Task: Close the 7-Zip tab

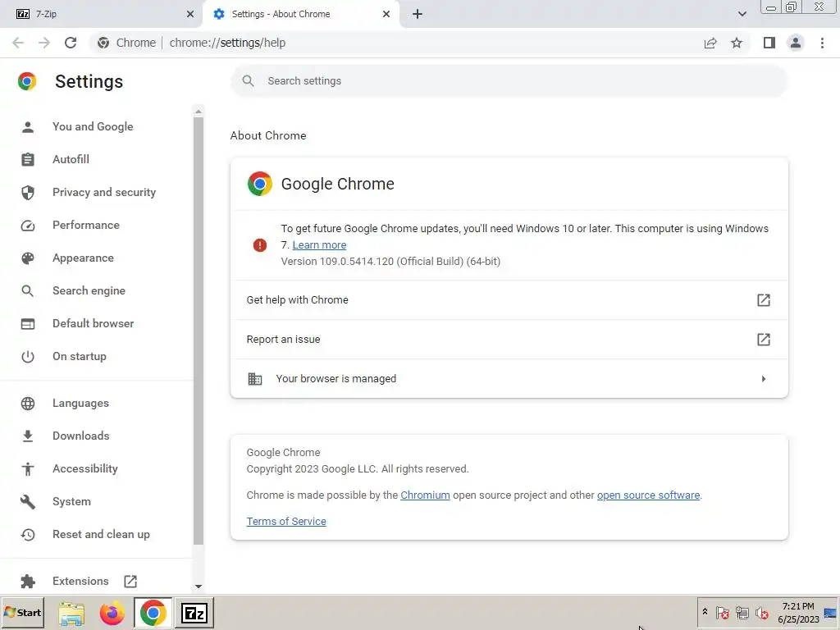Action: 189,14
